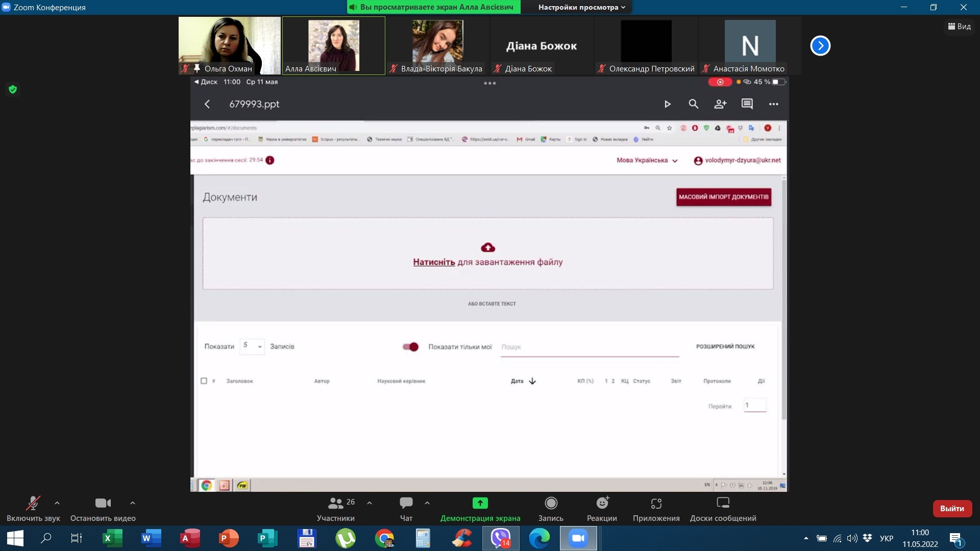
Task: Select Алла Авсієвич video thumbnail
Action: point(334,46)
